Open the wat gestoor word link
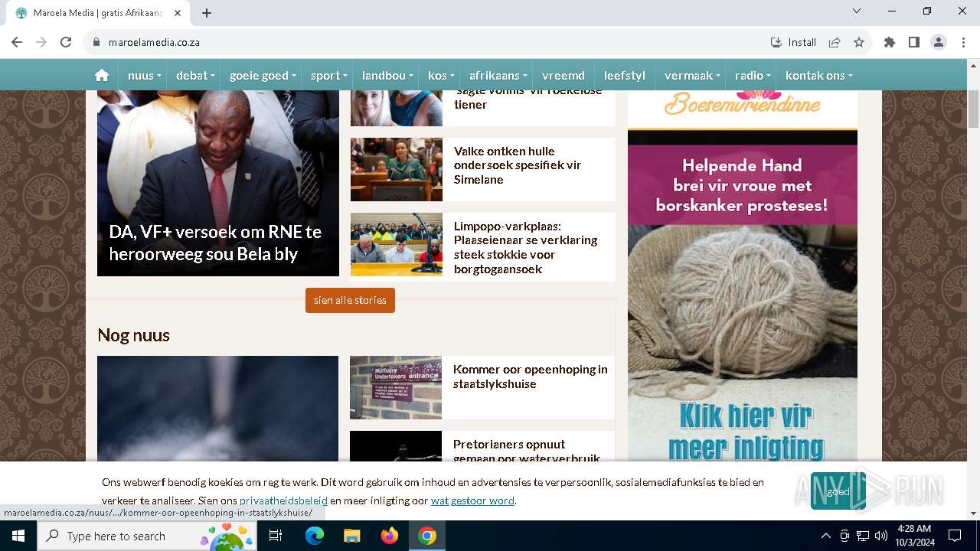Image resolution: width=980 pixels, height=551 pixels. point(472,500)
